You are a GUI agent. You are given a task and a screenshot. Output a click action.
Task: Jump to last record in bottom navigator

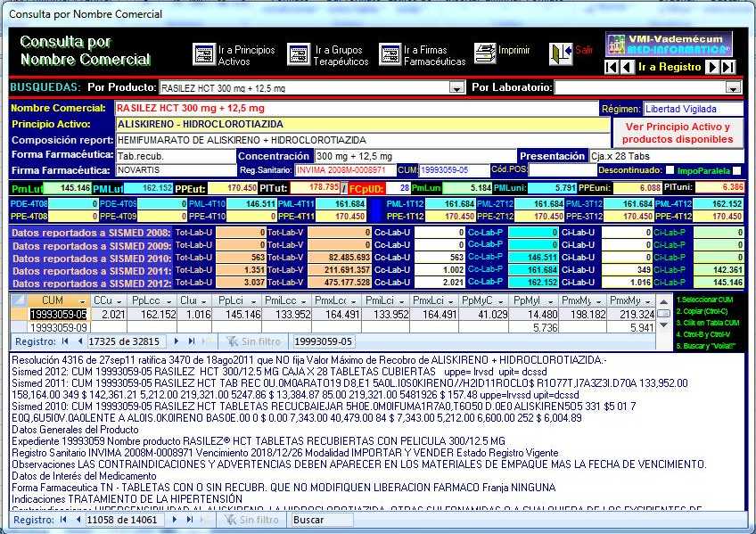[x=190, y=520]
